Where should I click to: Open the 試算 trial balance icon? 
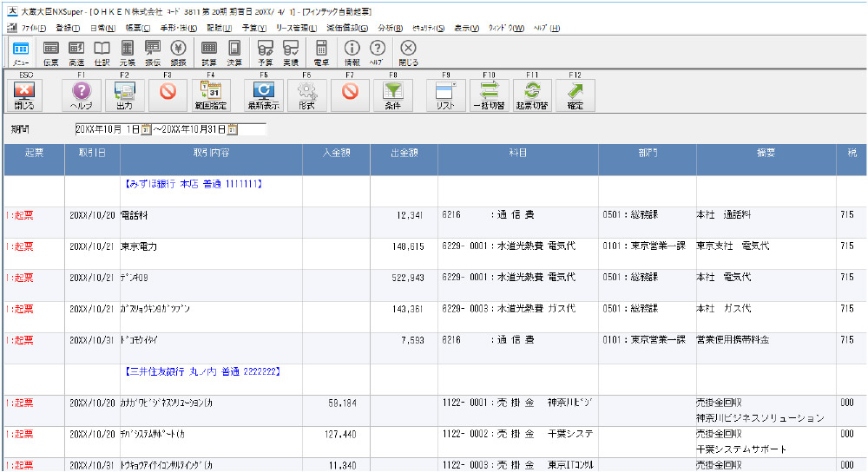pyautogui.click(x=209, y=53)
